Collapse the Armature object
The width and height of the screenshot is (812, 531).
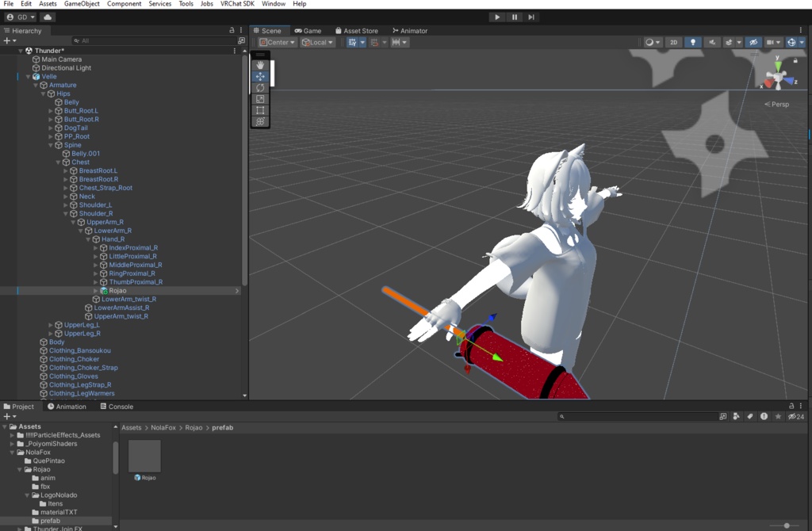coord(36,86)
